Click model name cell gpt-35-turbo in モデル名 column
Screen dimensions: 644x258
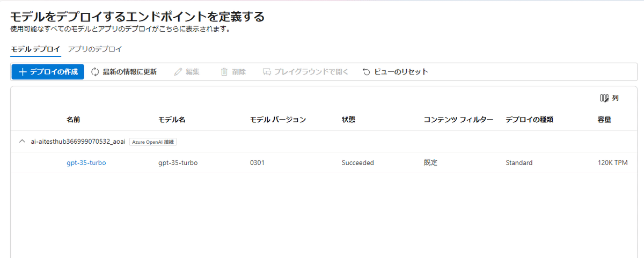pyautogui.click(x=178, y=163)
